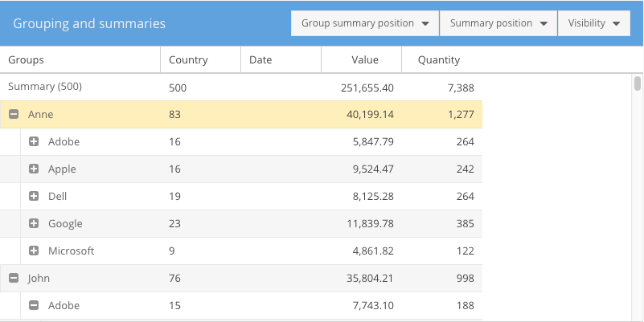Sort by Quantity column header

[x=442, y=60]
